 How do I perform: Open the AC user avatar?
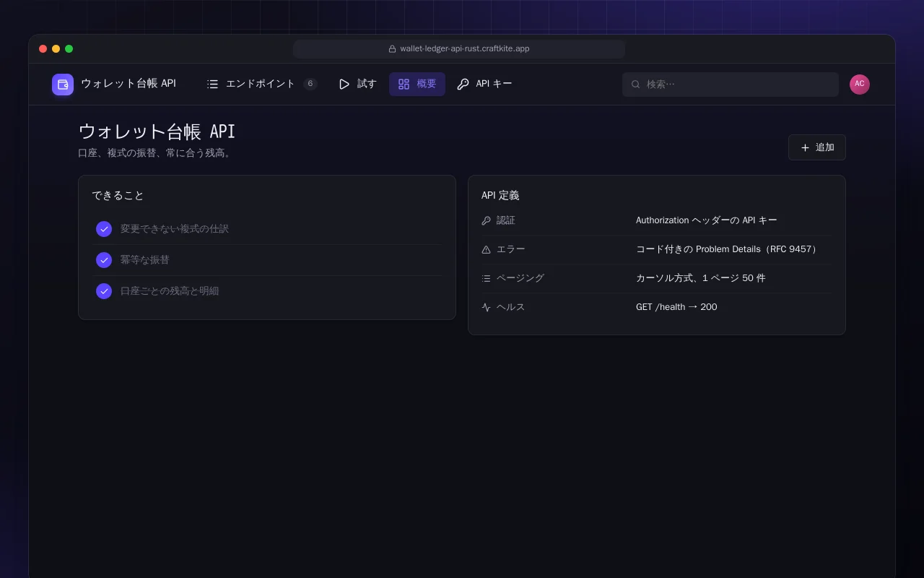[x=860, y=85]
